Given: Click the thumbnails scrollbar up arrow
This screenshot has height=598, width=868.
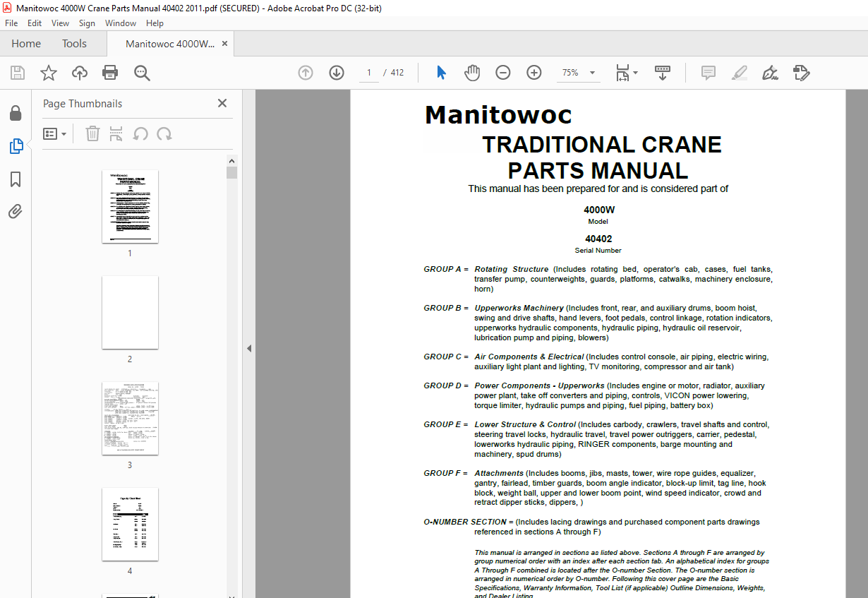Looking at the screenshot, I should 231,161.
